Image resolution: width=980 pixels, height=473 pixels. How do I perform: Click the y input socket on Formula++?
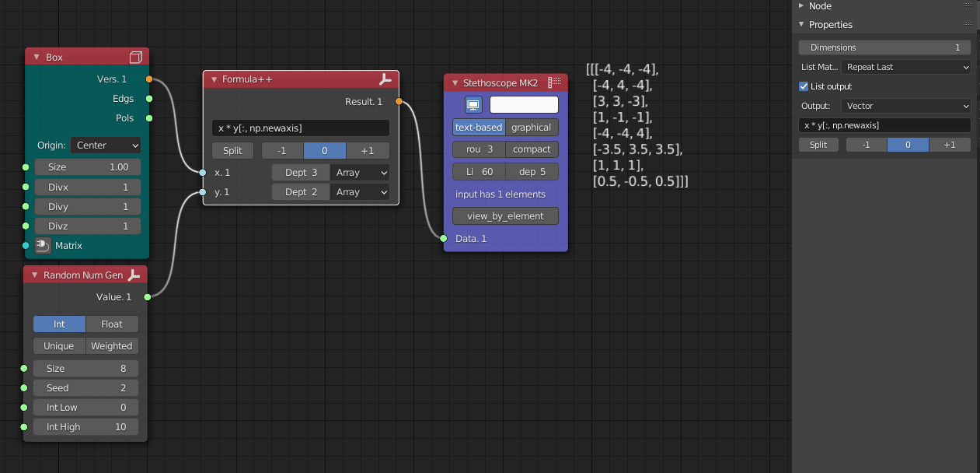tap(203, 192)
